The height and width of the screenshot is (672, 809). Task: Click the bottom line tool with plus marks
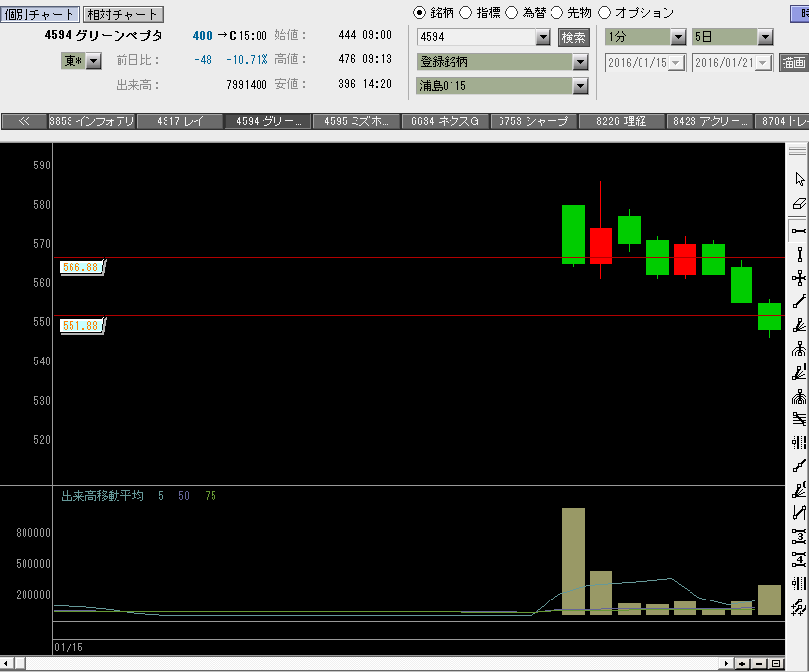coord(799,607)
